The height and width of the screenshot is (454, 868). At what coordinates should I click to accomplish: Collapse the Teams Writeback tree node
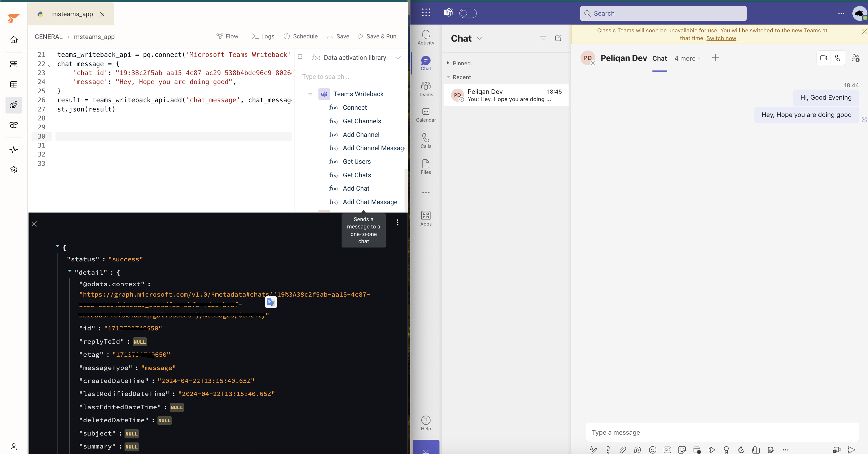(310, 94)
